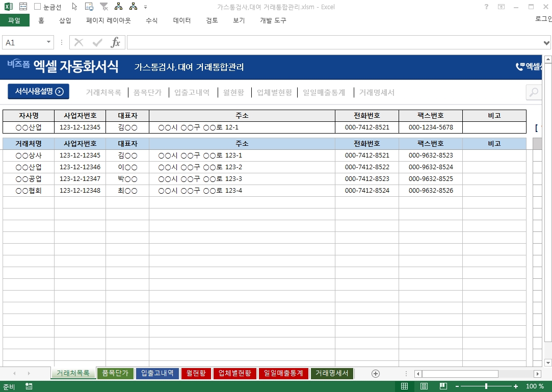Click the 거래처명 column header
Screen dimensions: 552x392
[x=29, y=144]
